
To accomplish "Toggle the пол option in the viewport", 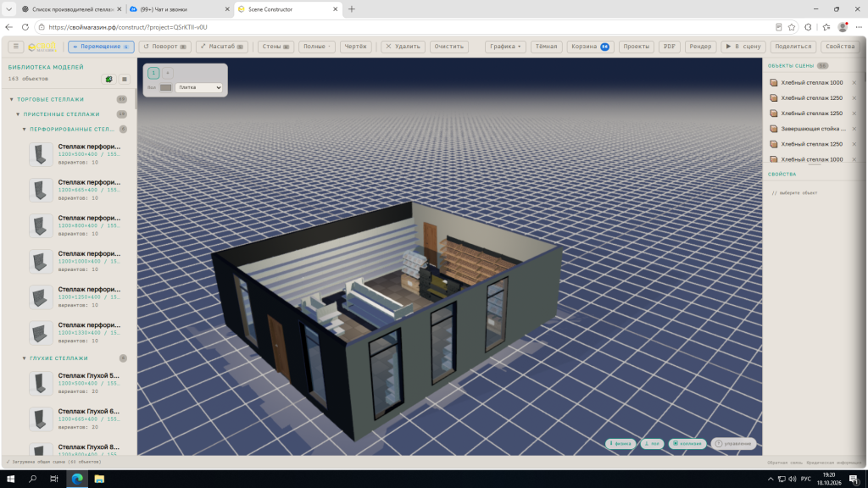I will click(653, 444).
